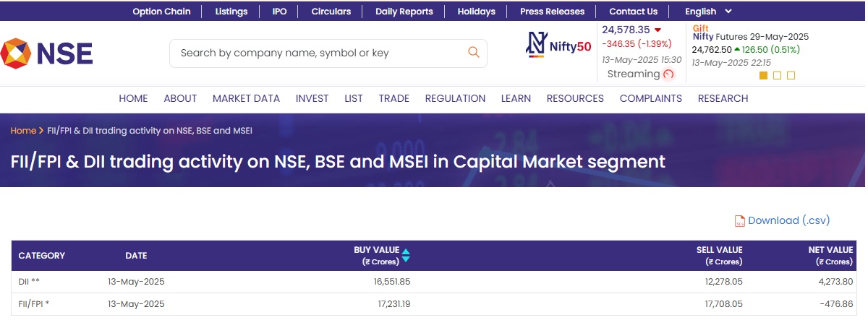
Task: Open the RESOURCES menu
Action: tap(575, 98)
